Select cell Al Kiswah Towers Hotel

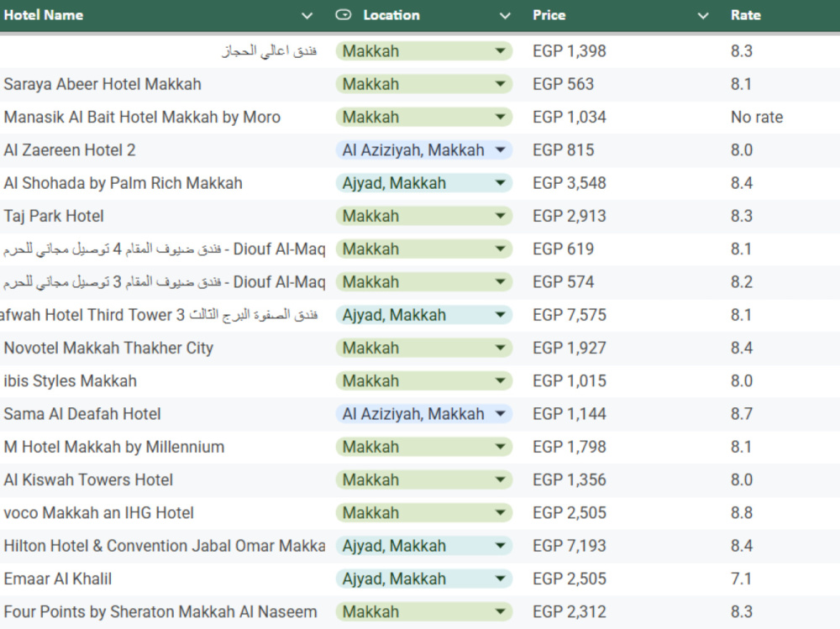coord(88,480)
